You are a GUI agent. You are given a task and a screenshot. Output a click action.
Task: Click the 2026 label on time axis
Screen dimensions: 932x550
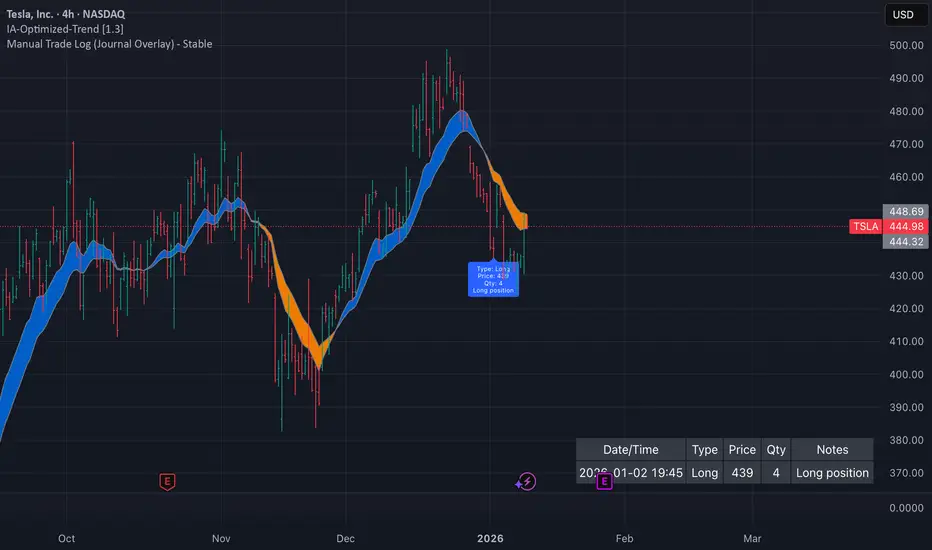[490, 538]
